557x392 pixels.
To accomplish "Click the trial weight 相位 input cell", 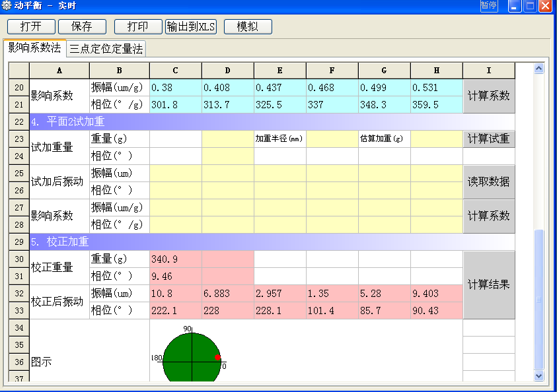I will coord(228,156).
